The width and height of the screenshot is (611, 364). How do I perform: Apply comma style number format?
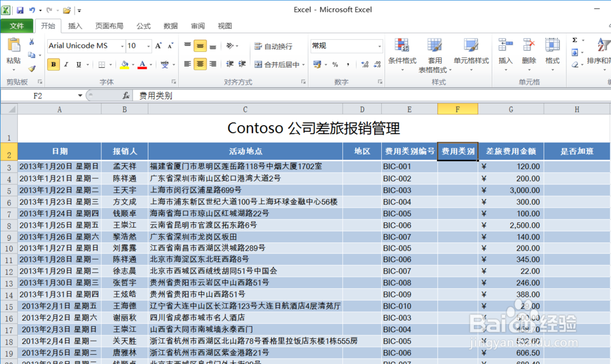(x=348, y=65)
